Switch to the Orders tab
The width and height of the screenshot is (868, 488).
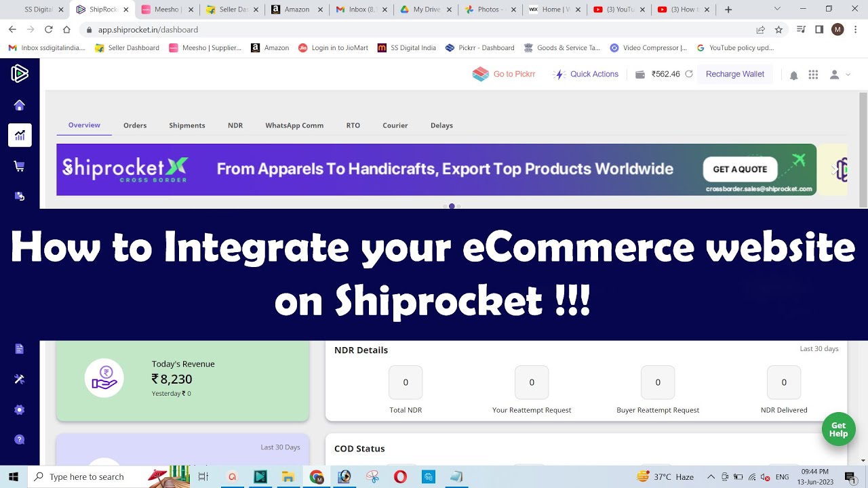coord(135,125)
